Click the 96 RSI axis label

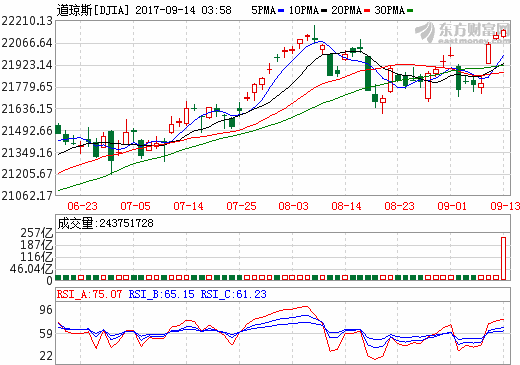(46, 310)
